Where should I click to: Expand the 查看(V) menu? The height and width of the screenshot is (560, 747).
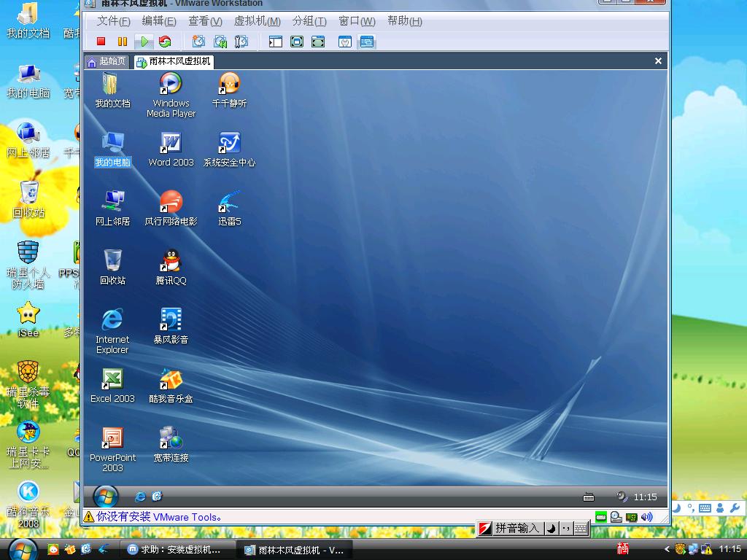(204, 21)
